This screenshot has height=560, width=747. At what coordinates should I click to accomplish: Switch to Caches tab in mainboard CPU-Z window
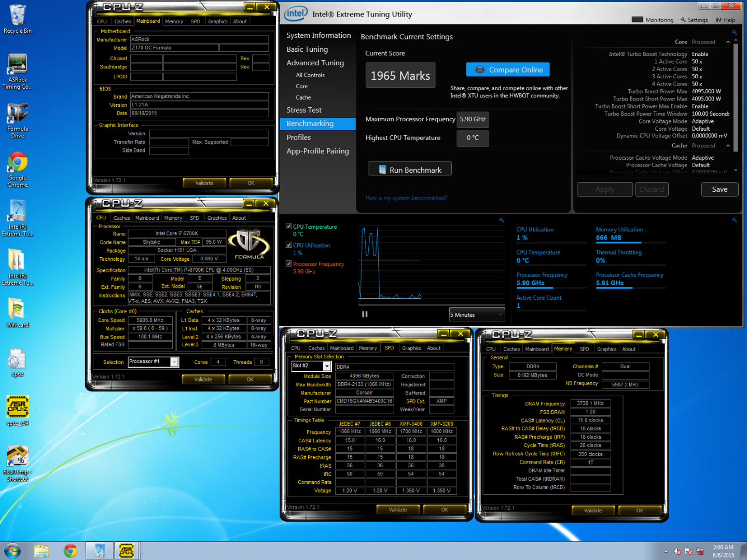[x=122, y=22]
